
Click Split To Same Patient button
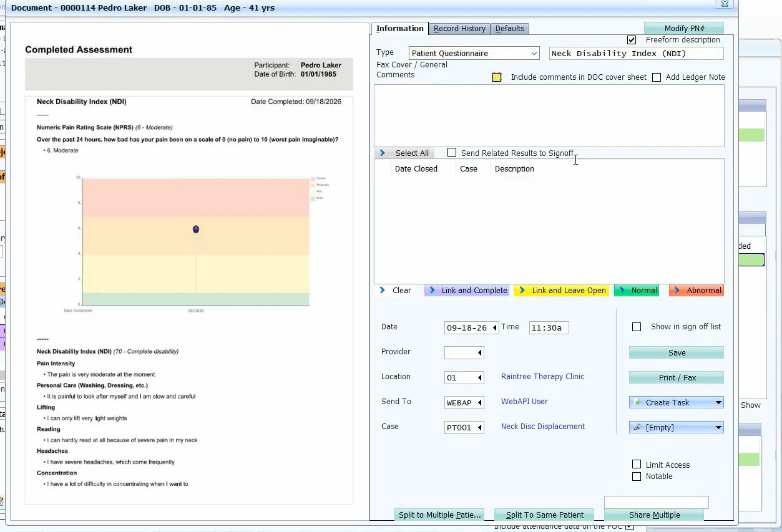click(544, 515)
